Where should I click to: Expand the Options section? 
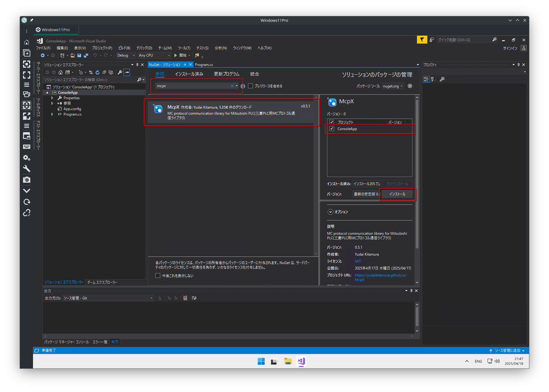point(331,212)
